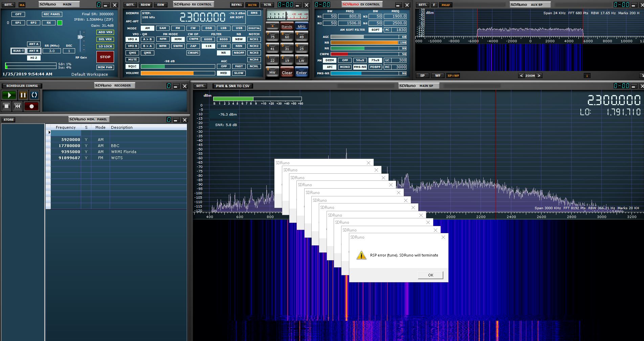Image resolution: width=644 pixels, height=341 pixels.
Task: Select the 17780000 BBC memory entry
Action: [116, 146]
